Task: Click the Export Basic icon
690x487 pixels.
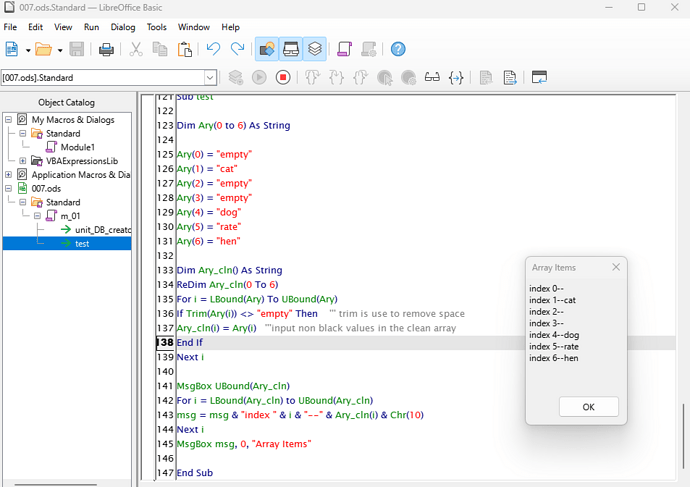Action: click(x=510, y=77)
